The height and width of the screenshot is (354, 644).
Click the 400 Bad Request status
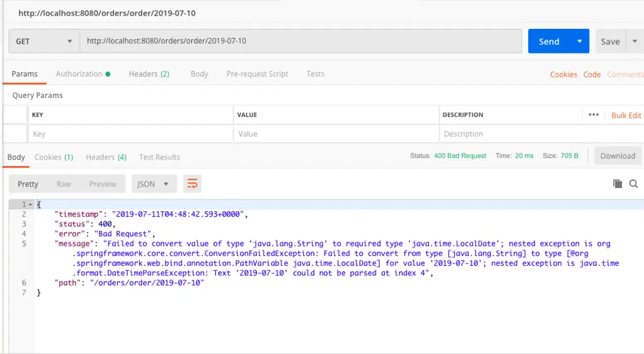460,156
